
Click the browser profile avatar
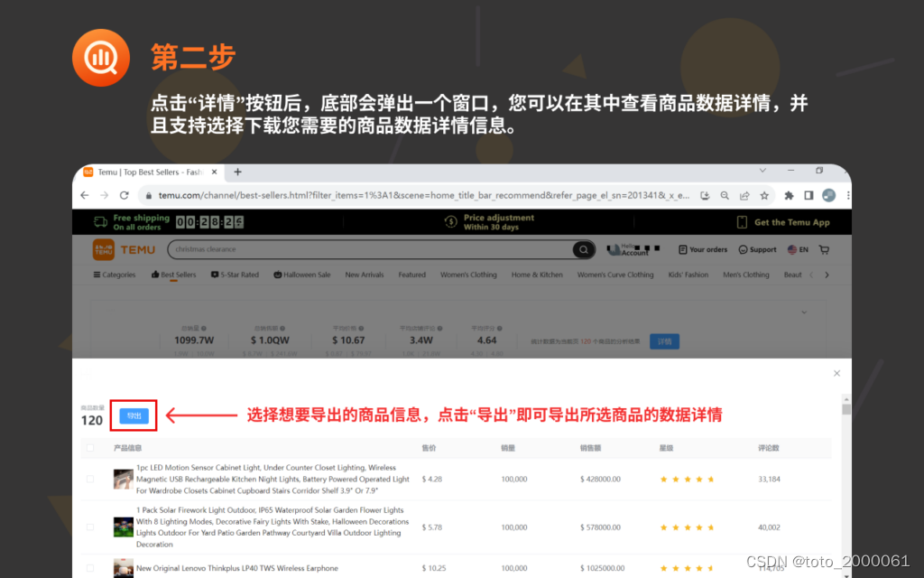coord(828,196)
